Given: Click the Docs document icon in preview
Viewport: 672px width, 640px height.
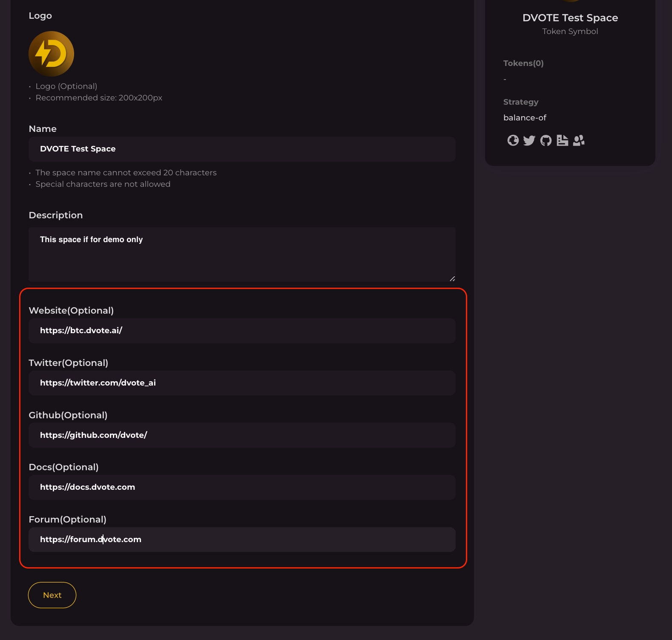Looking at the screenshot, I should pyautogui.click(x=562, y=140).
